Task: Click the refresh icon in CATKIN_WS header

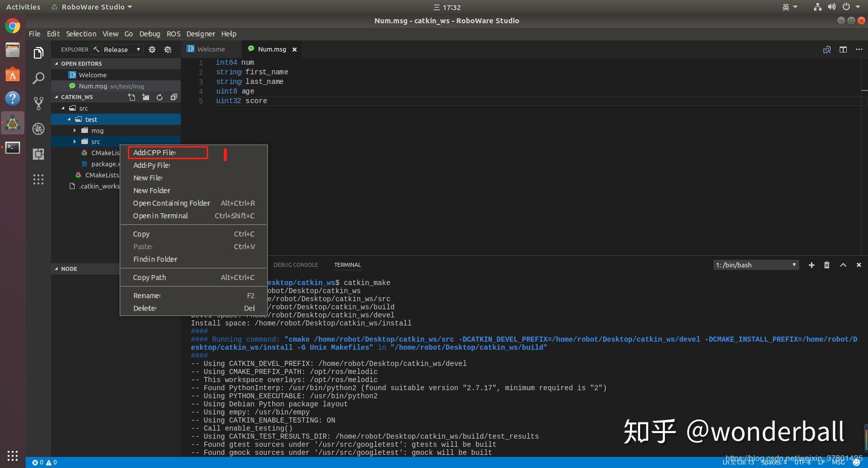Action: (x=160, y=97)
